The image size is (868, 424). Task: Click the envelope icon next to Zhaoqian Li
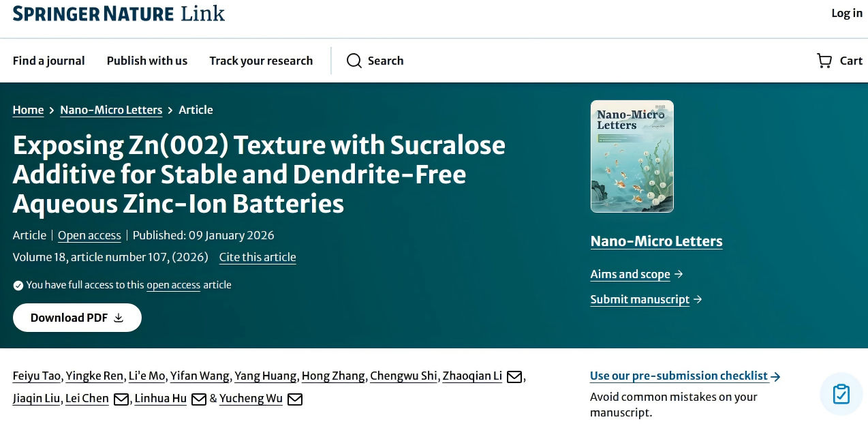(x=514, y=376)
